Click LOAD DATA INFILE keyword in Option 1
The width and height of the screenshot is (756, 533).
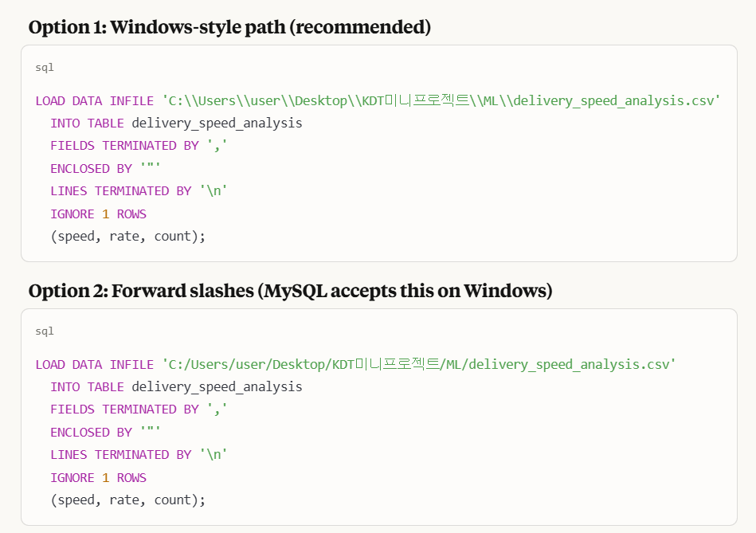coord(95,101)
